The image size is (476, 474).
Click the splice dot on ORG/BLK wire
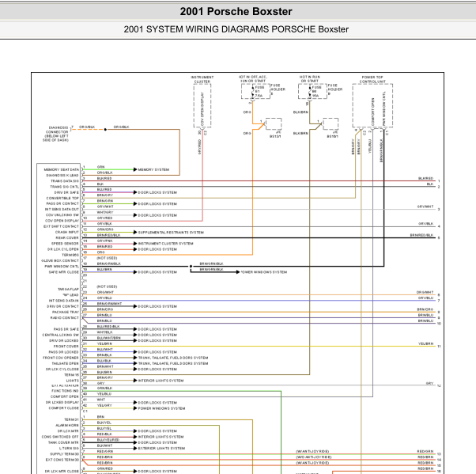(105, 130)
